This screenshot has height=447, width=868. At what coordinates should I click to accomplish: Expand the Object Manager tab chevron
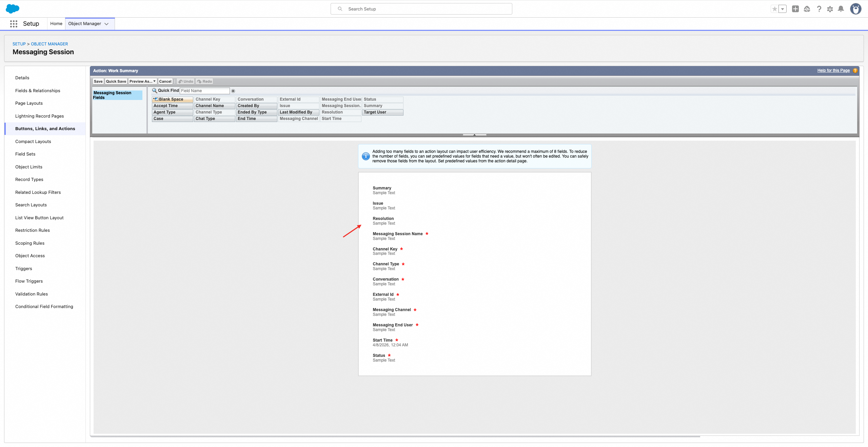(x=106, y=24)
